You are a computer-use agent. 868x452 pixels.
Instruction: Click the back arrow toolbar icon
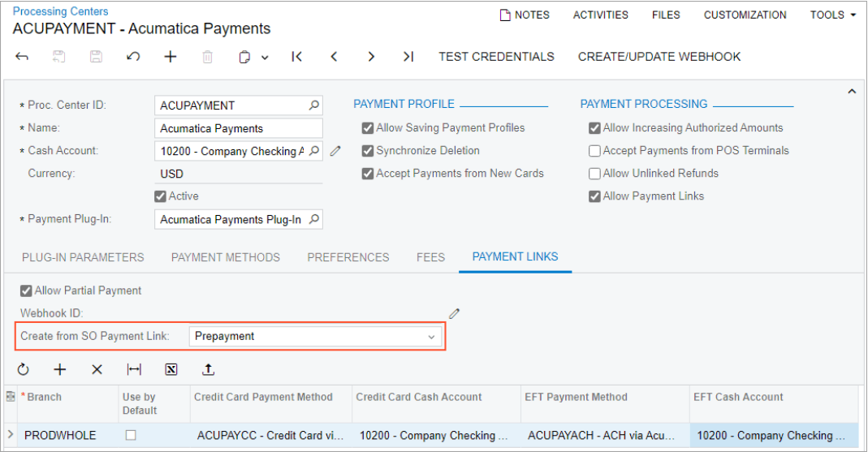[x=22, y=57]
